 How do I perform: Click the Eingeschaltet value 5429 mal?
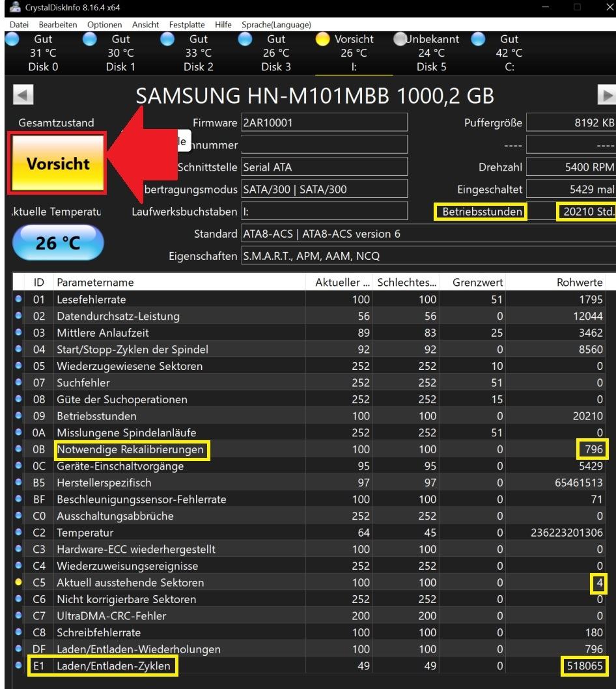click(x=571, y=190)
